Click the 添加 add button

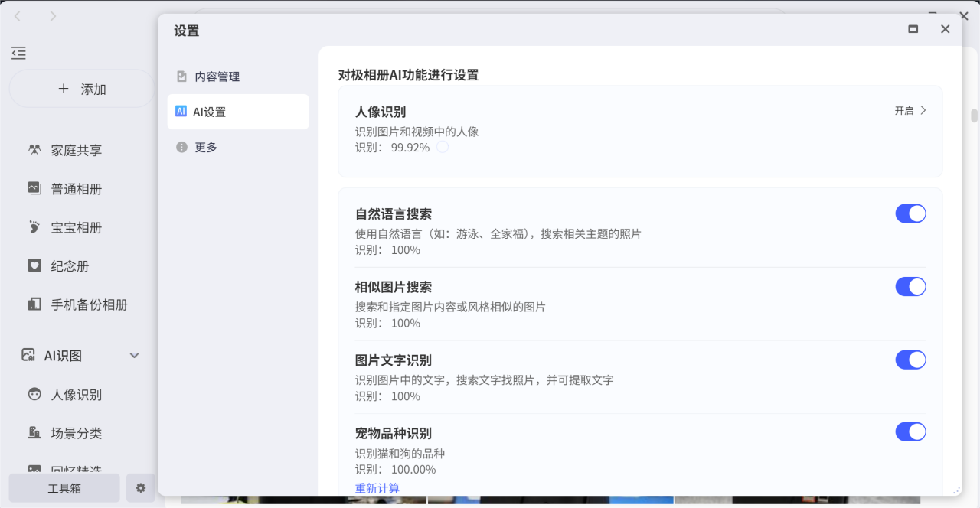(x=82, y=89)
